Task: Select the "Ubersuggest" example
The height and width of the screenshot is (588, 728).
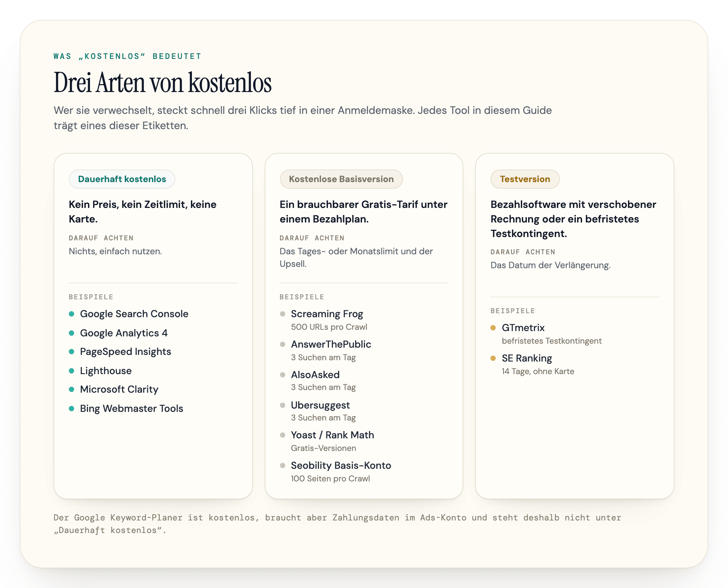Action: pyautogui.click(x=320, y=405)
